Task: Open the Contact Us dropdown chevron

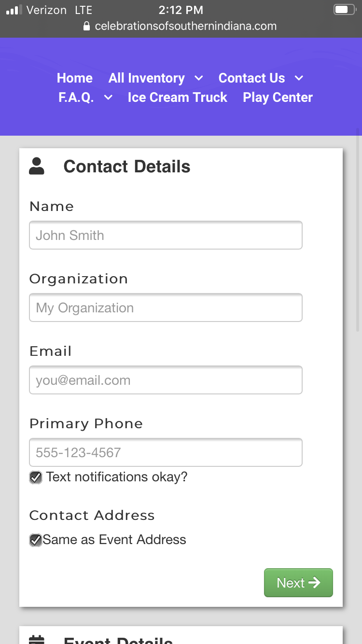Action: (299, 78)
